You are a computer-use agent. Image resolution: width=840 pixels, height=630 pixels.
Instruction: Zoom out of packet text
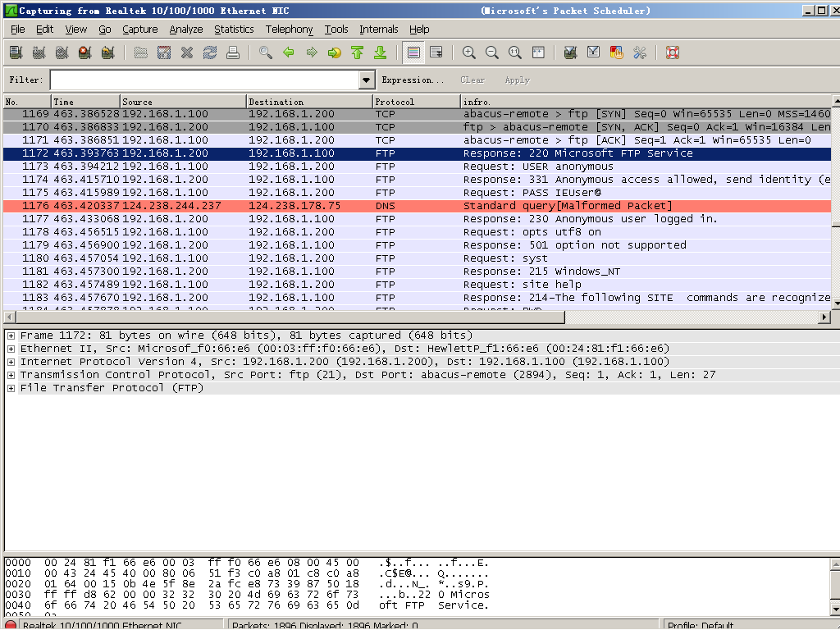[492, 52]
